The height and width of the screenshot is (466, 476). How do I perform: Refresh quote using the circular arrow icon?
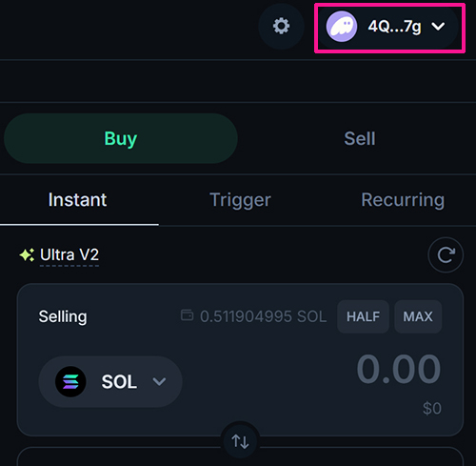point(446,254)
